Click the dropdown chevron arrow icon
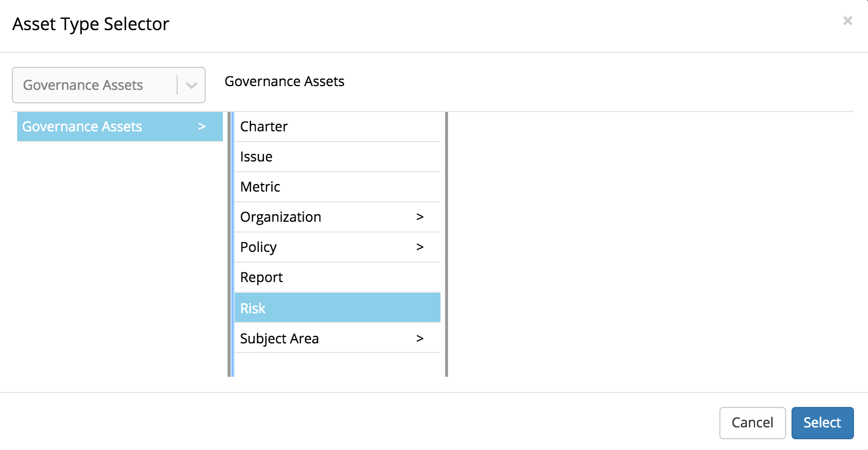The image size is (868, 450). coord(191,85)
